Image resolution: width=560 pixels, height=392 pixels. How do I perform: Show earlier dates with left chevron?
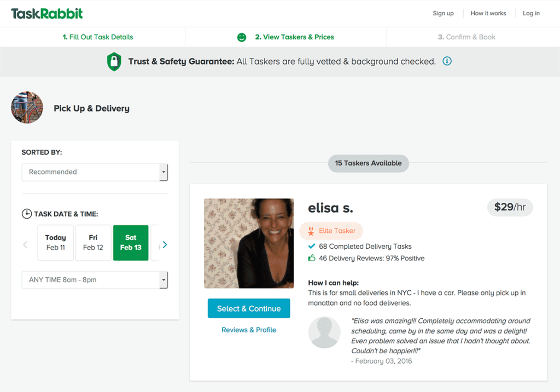pyautogui.click(x=25, y=244)
